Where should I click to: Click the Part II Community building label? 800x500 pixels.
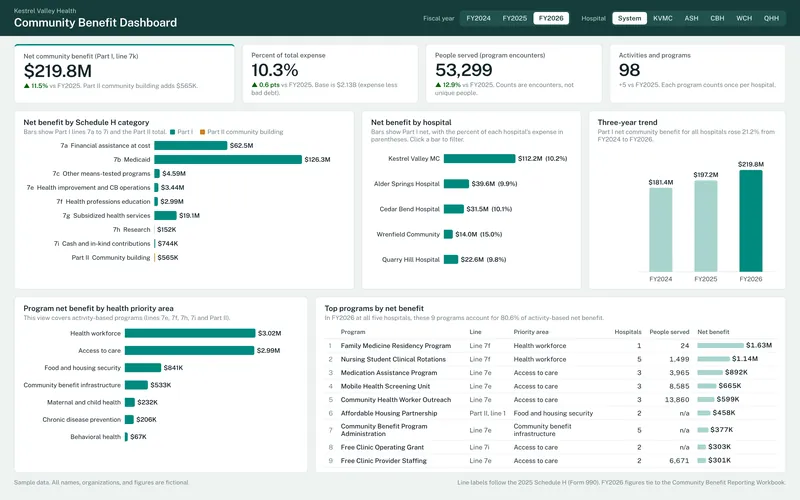[111, 258]
